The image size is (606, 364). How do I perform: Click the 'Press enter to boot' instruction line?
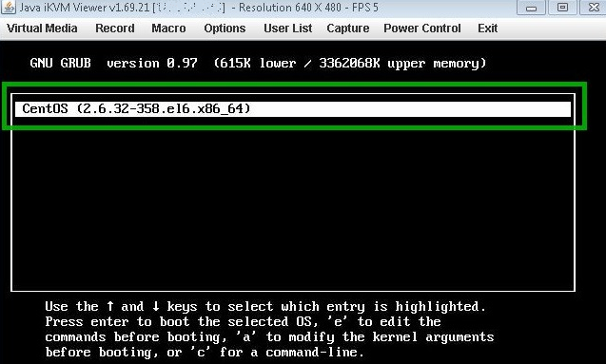243,321
